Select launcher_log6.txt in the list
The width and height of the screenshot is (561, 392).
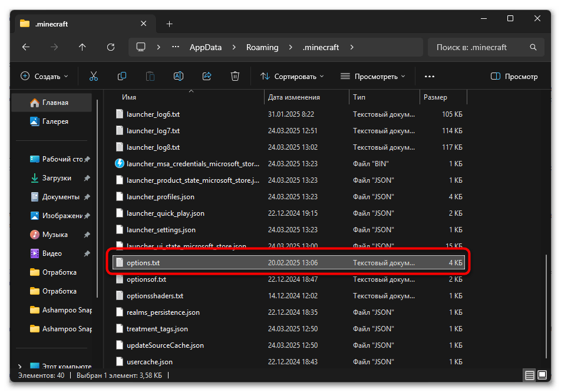coord(289,114)
